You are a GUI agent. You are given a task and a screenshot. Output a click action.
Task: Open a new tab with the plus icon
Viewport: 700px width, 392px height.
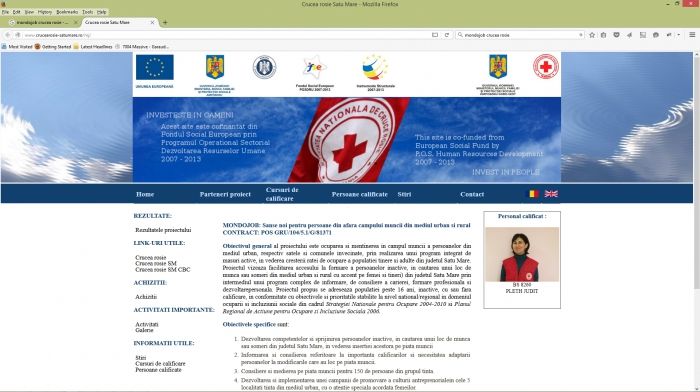[x=165, y=22]
